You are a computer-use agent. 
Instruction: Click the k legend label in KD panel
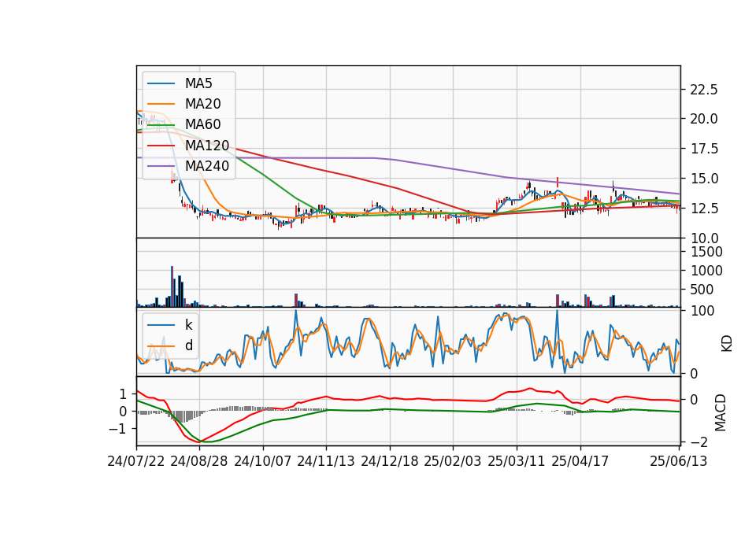pos(188,325)
